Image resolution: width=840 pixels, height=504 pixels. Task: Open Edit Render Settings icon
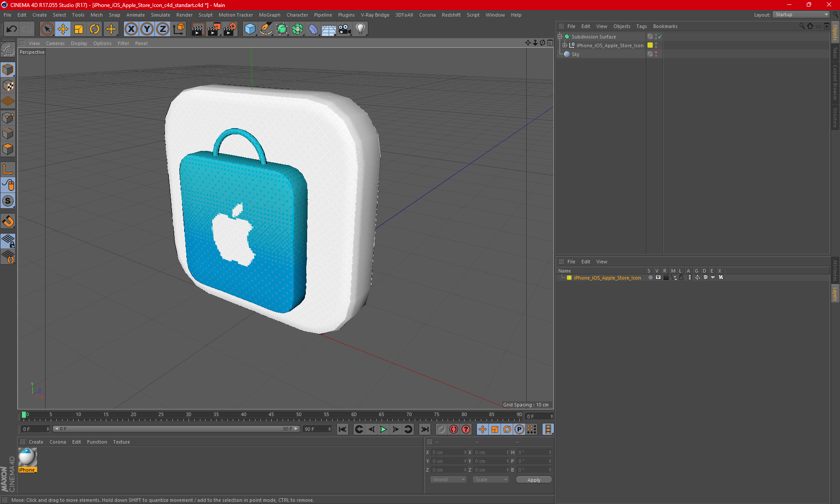230,29
